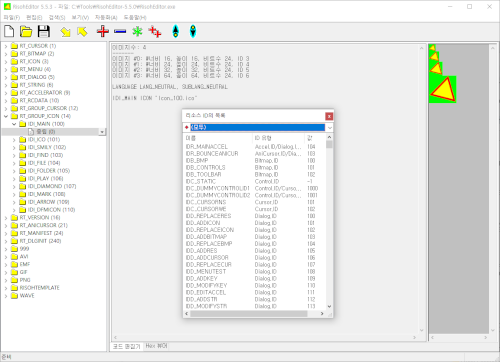Expand the RT_ICON (3) tree node
This screenshot has height=362, width=500.
(x=6, y=62)
